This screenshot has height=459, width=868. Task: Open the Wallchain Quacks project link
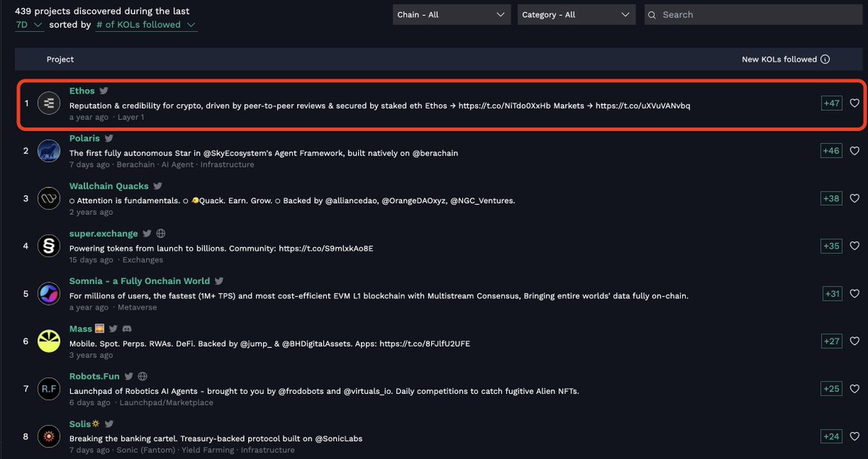click(x=109, y=186)
